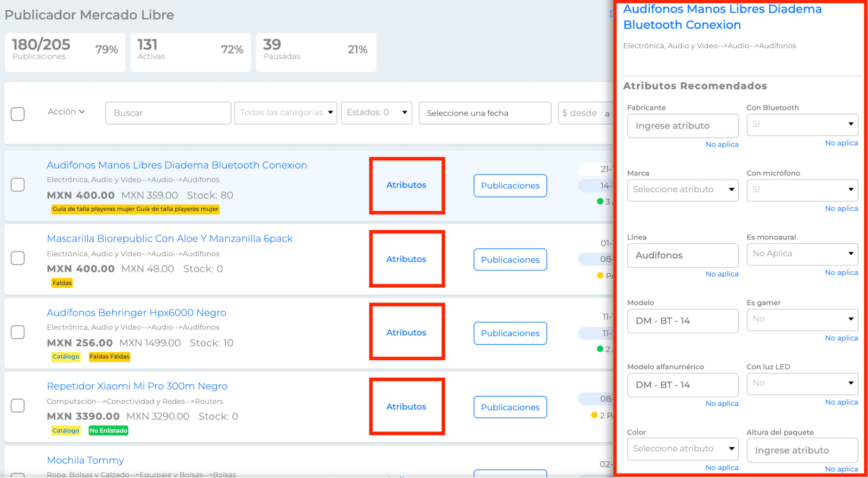
Task: Open the Es gamer dropdown
Action: click(802, 320)
